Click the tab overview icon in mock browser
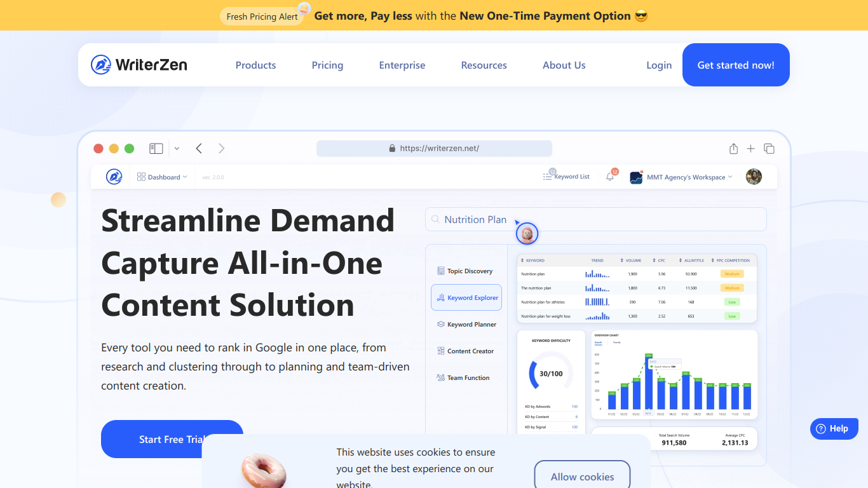Viewport: 868px width, 488px height. [769, 149]
